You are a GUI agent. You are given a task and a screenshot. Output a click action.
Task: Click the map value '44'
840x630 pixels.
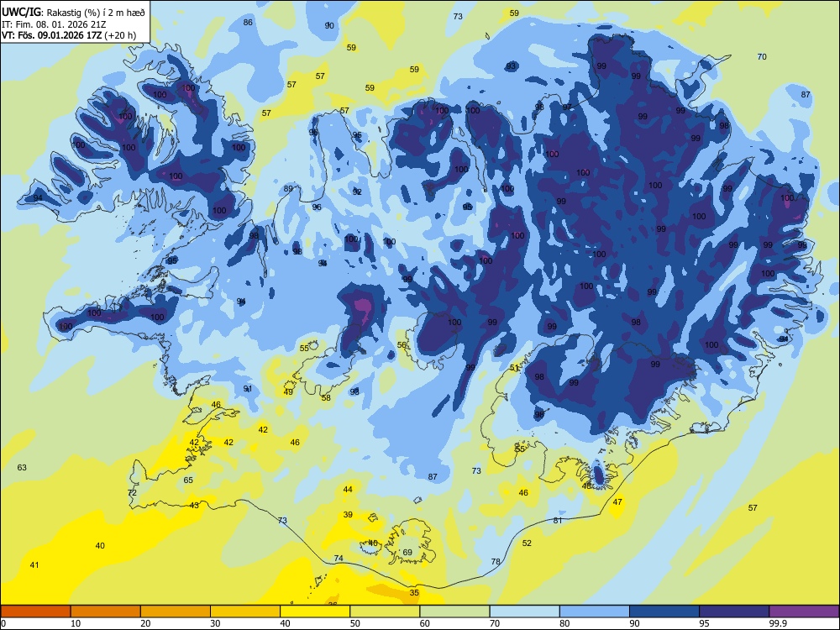[x=348, y=489]
